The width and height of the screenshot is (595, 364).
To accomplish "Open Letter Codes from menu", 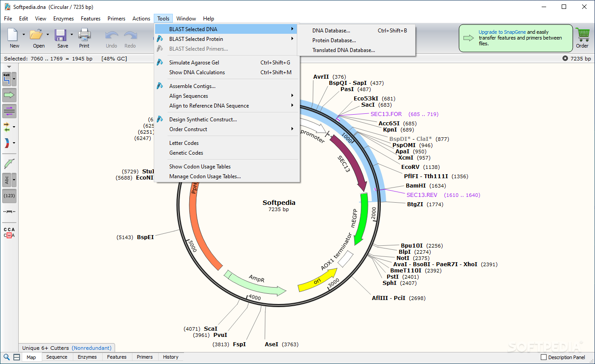I will click(x=227, y=143).
